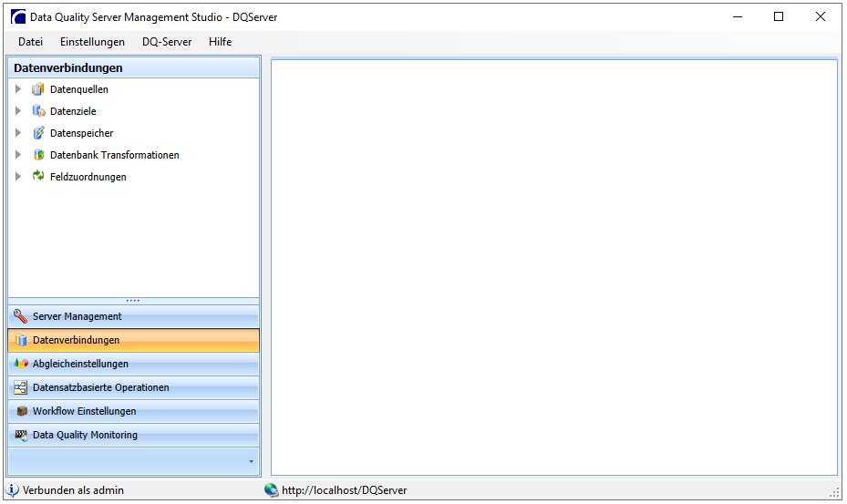Click the Feldzuordnungen green arrows icon
847x504 pixels.
pyautogui.click(x=38, y=176)
